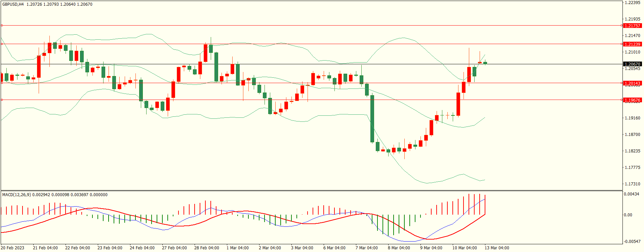Click the 28 Feb 04:00 time label
The image size is (644, 252).
coord(207,248)
